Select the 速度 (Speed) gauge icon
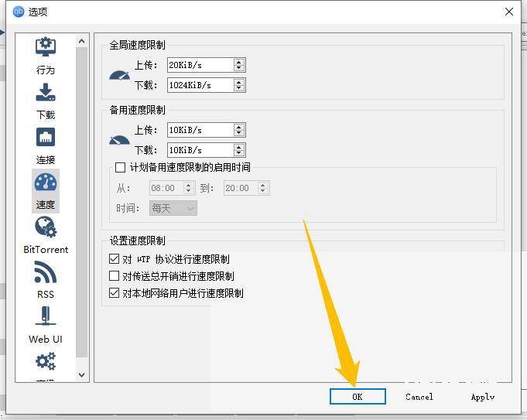 pos(46,183)
